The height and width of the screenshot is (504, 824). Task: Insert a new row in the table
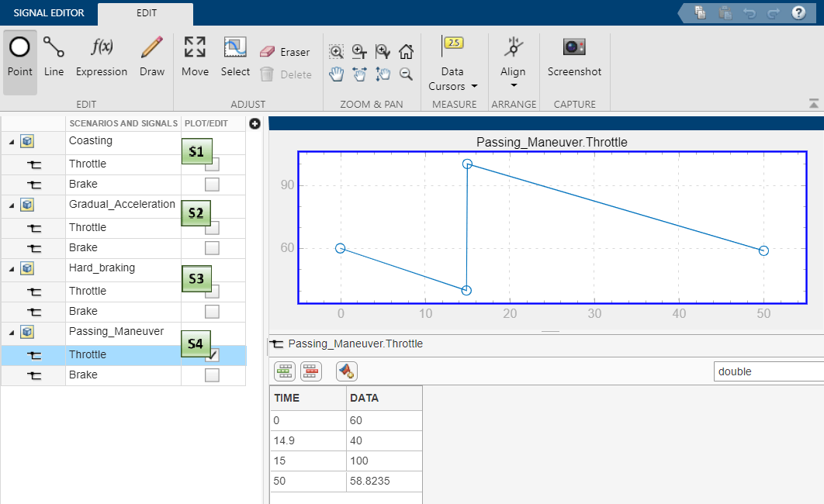(284, 371)
